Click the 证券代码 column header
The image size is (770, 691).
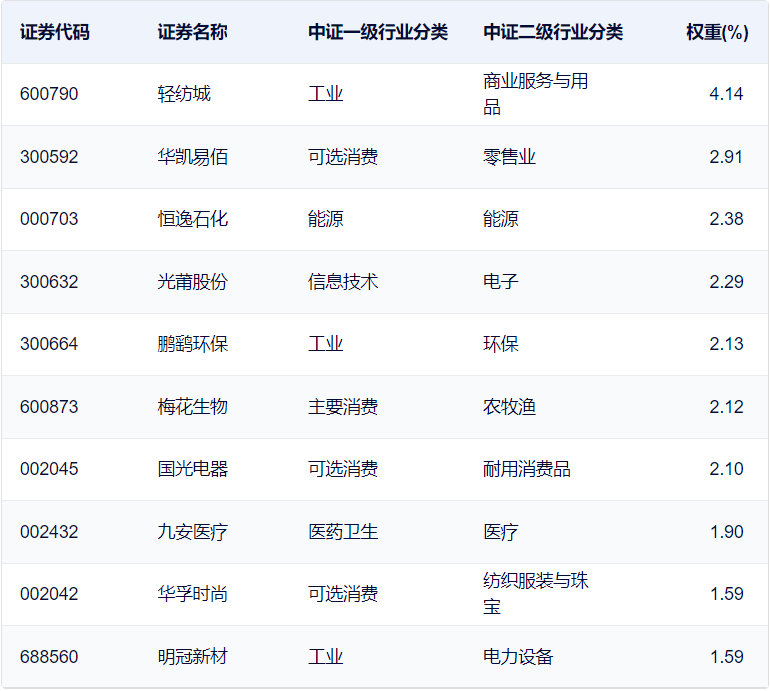[54, 32]
